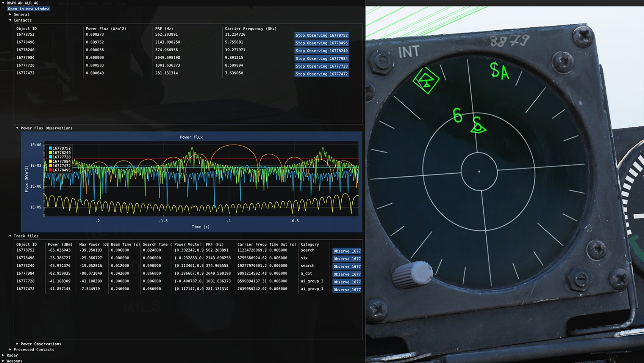Open the Logs menu

coord(122,3)
